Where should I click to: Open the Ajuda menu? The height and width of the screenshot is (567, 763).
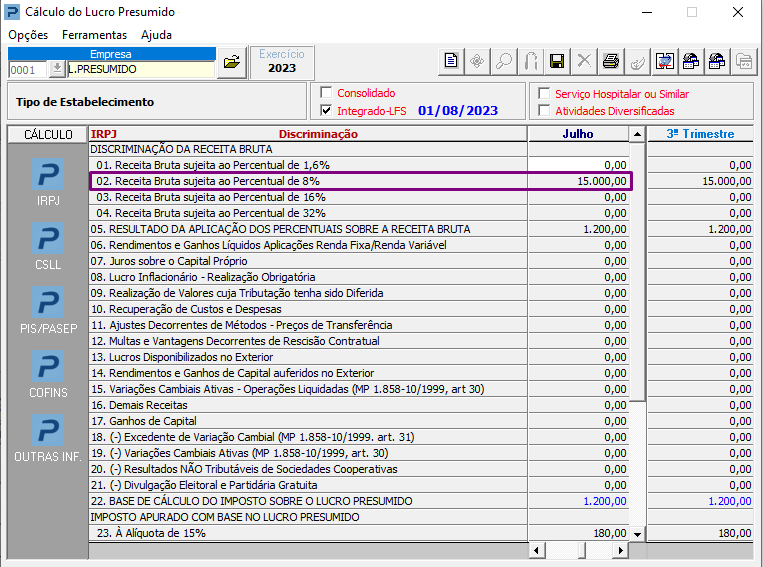(x=156, y=35)
